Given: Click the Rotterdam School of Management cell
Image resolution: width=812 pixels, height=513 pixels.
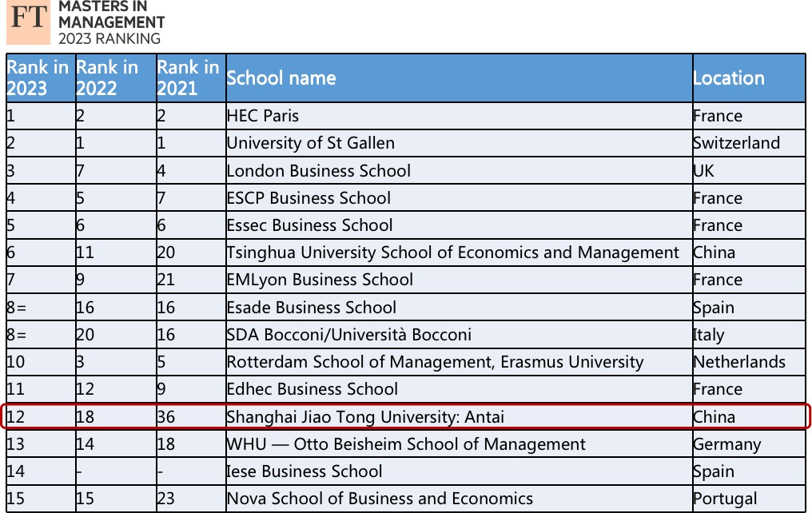Looking at the screenshot, I should pyautogui.click(x=435, y=362).
